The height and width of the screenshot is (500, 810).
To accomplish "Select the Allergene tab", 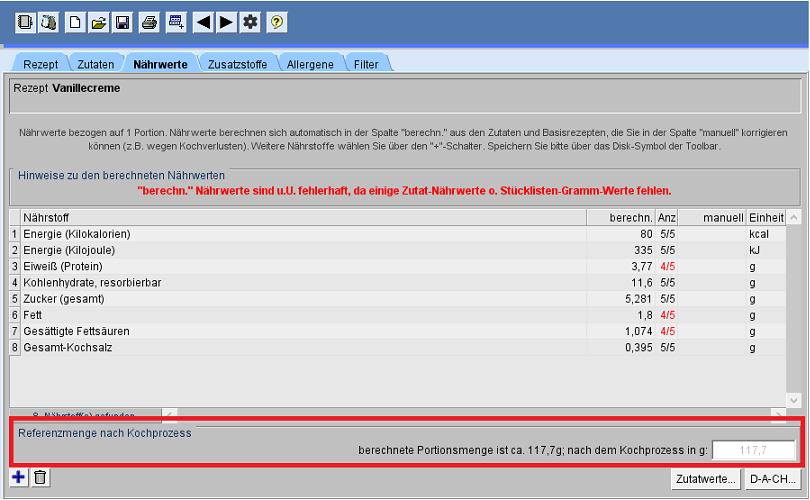I will (310, 64).
